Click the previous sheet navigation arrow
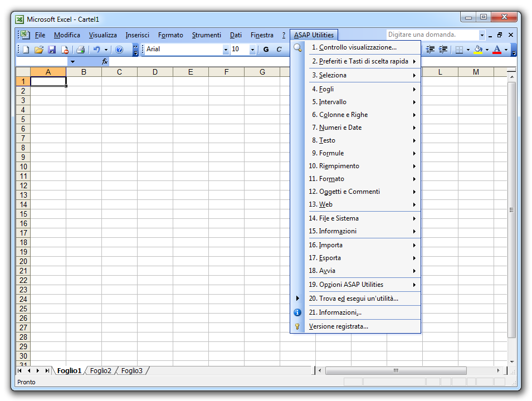Viewport: 532px width, 401px height. point(29,370)
